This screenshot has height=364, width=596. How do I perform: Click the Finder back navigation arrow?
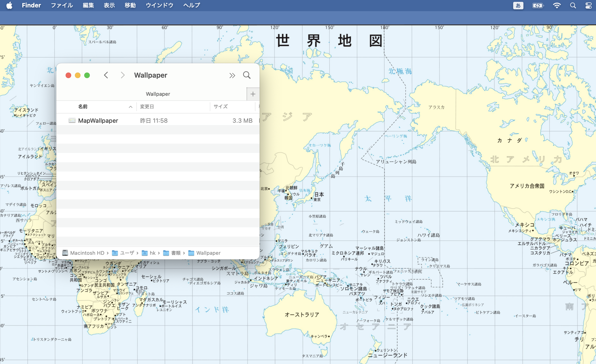pos(106,75)
